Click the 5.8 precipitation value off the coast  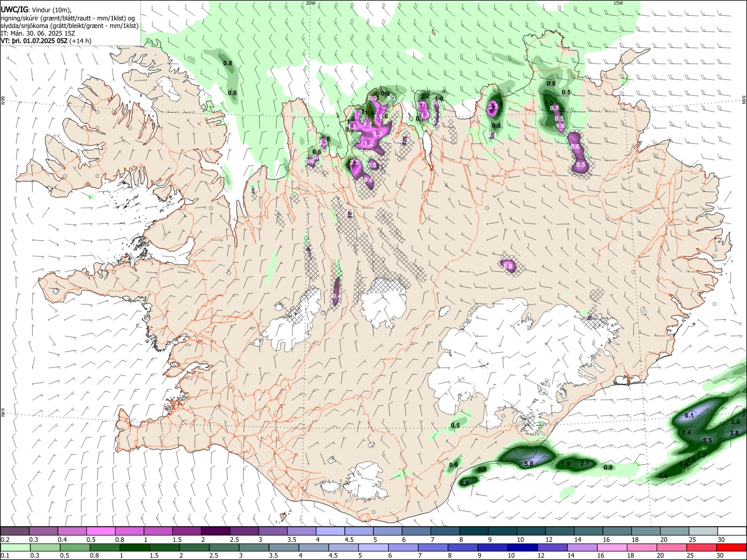click(x=529, y=464)
